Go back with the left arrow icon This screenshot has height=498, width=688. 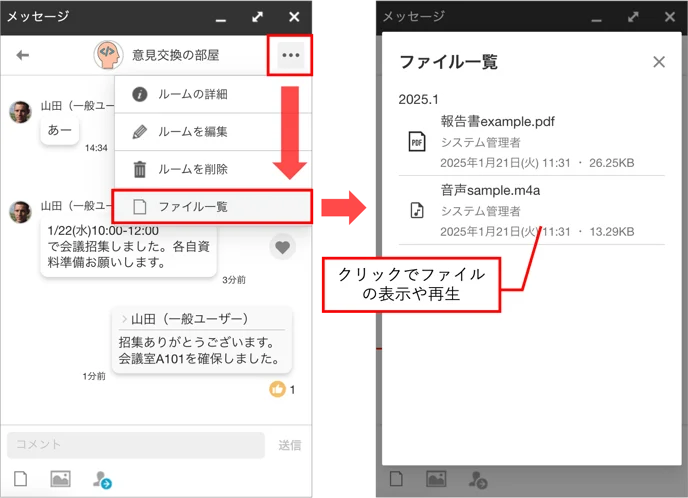pyautogui.click(x=22, y=55)
